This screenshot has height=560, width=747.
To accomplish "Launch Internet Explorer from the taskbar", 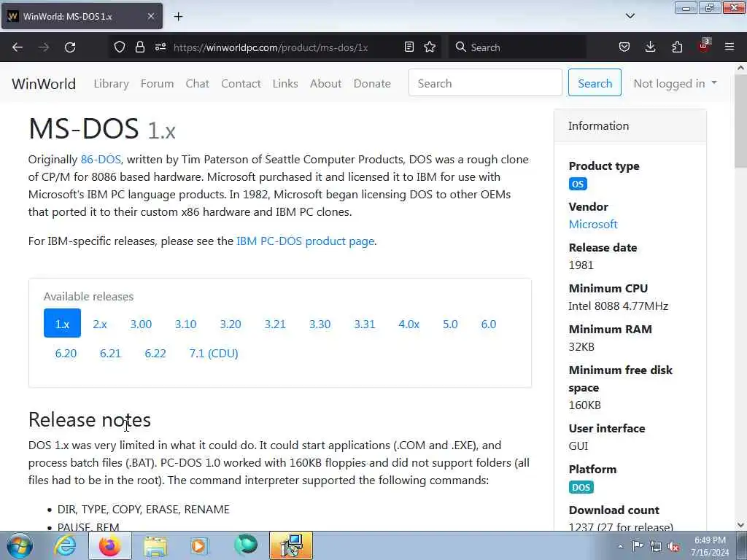I will coord(65,545).
